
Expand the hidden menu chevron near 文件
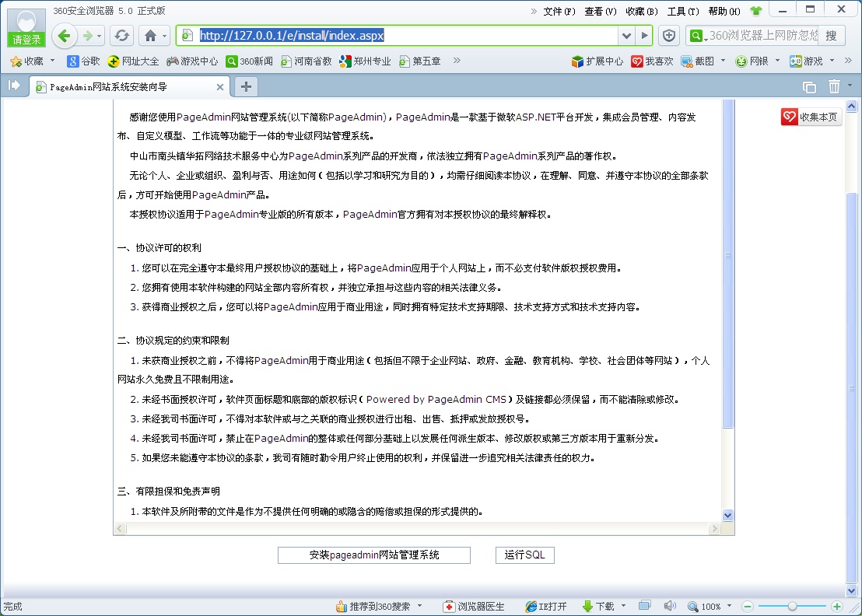(534, 11)
